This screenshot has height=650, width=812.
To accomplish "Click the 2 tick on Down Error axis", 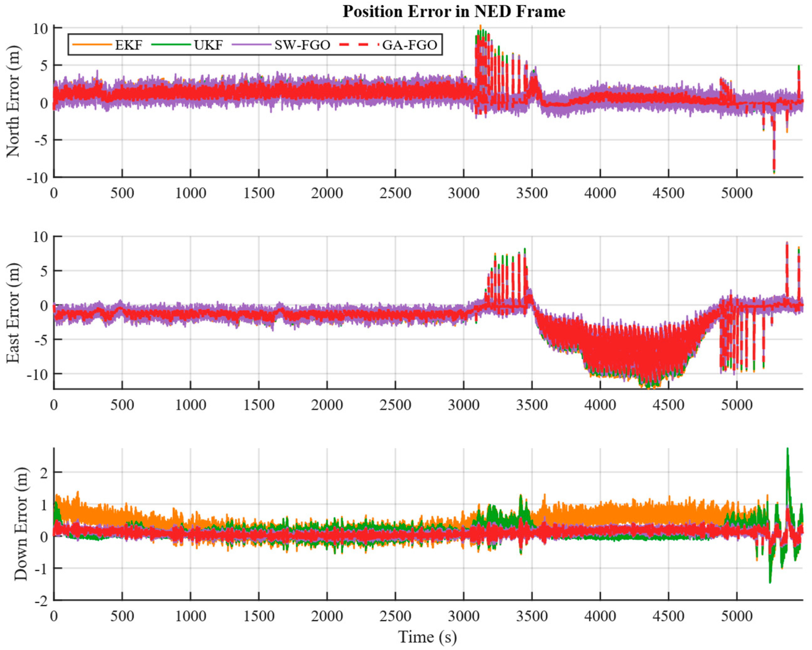I will point(44,473).
